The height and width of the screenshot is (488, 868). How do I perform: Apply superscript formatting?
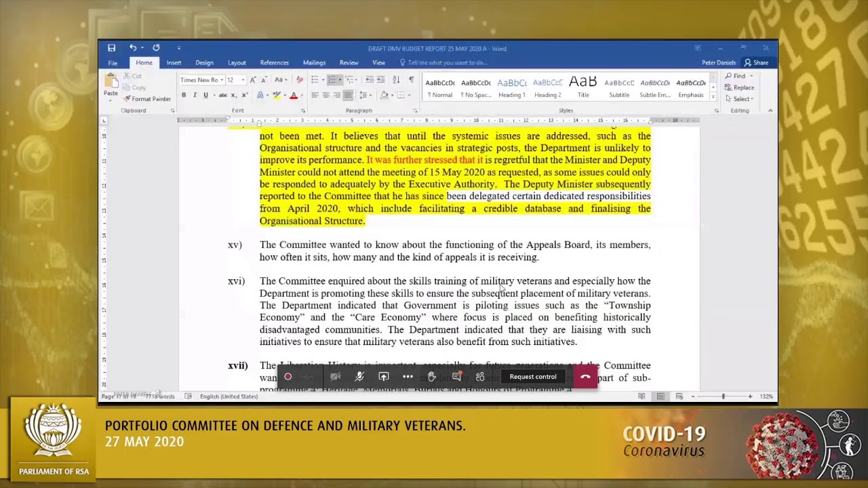tap(245, 95)
